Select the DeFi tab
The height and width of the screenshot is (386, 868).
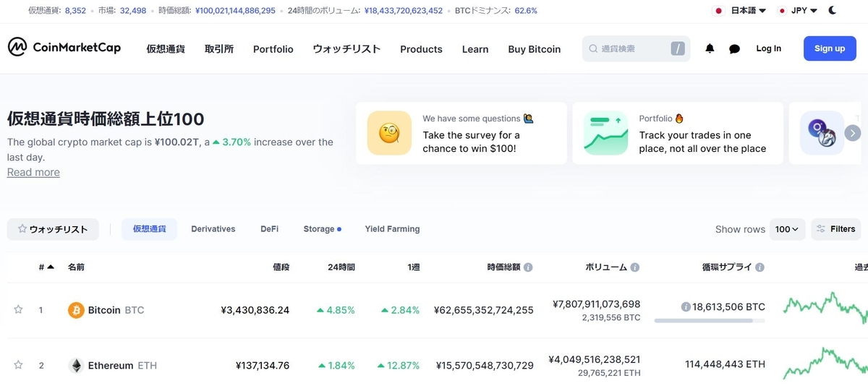click(x=270, y=229)
